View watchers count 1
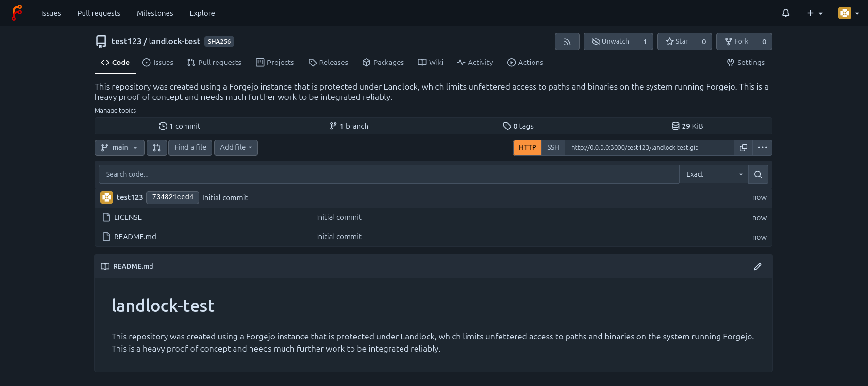The height and width of the screenshot is (386, 868). [645, 42]
